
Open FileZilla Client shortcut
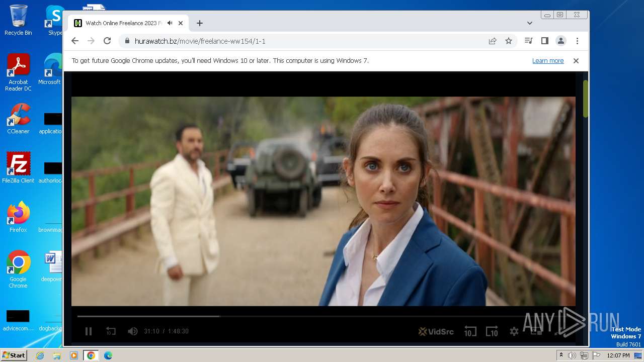(18, 167)
